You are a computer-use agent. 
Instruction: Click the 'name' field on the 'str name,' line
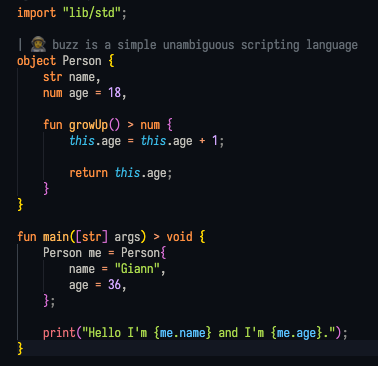pyautogui.click(x=82, y=77)
